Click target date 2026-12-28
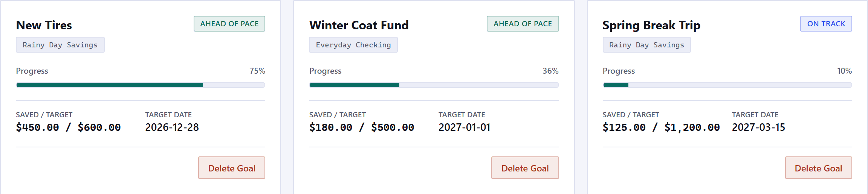The image size is (868, 194). coord(172,127)
